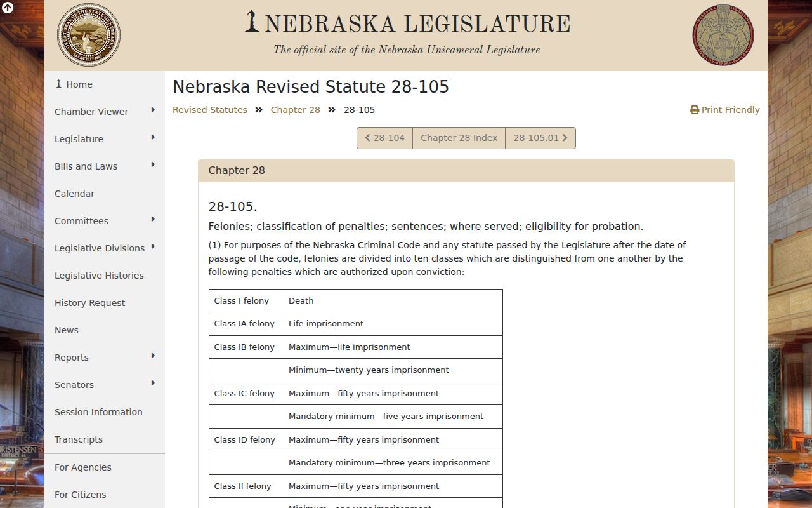The height and width of the screenshot is (508, 812).
Task: Click the Revised Statutes breadcrumb link
Action: pos(210,110)
